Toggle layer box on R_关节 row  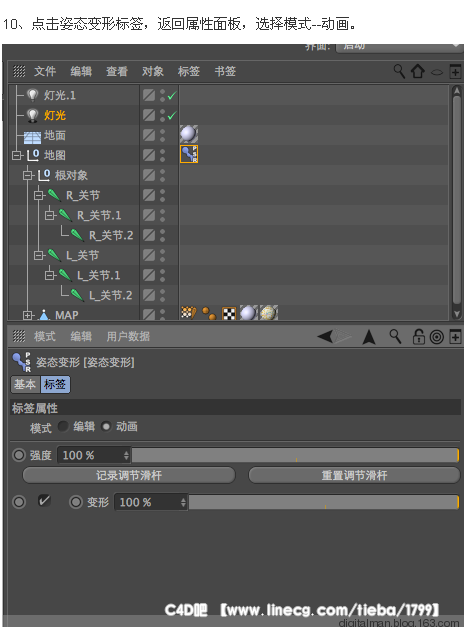(x=149, y=195)
